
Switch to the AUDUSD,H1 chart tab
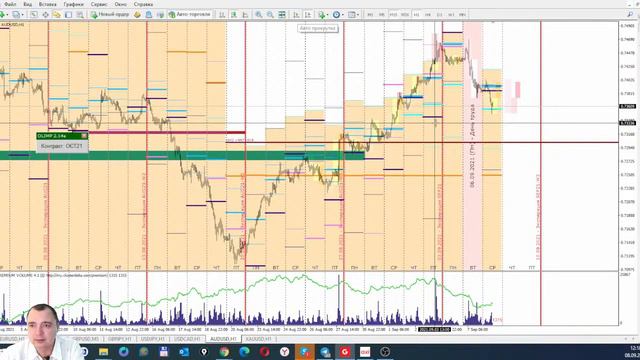(223, 339)
